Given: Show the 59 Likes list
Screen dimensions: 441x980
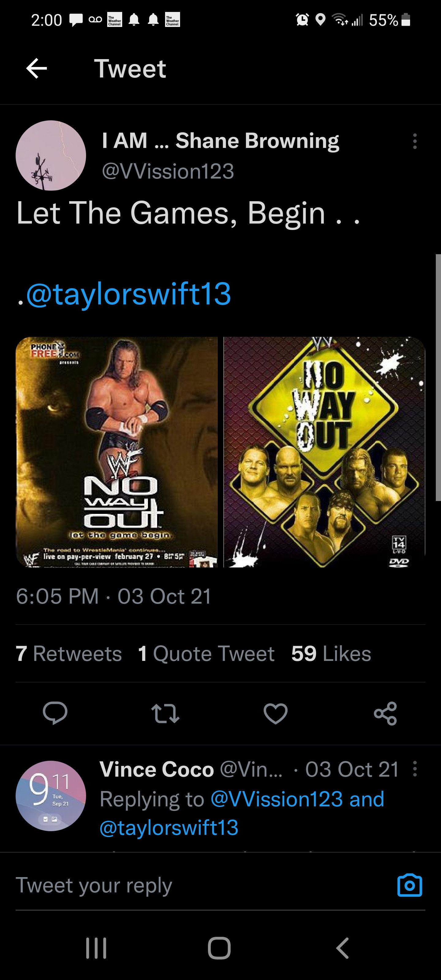Looking at the screenshot, I should 331,654.
